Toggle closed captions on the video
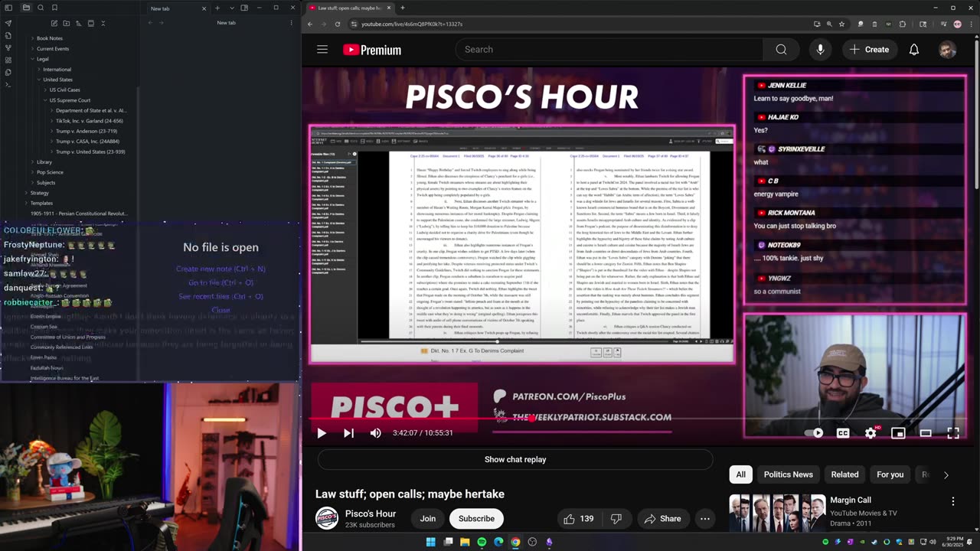 843,433
